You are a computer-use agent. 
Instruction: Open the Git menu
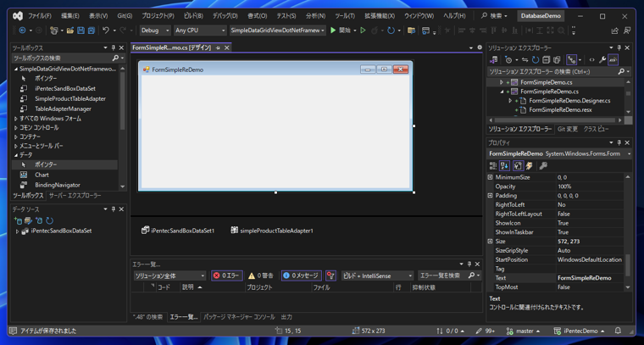coord(125,16)
